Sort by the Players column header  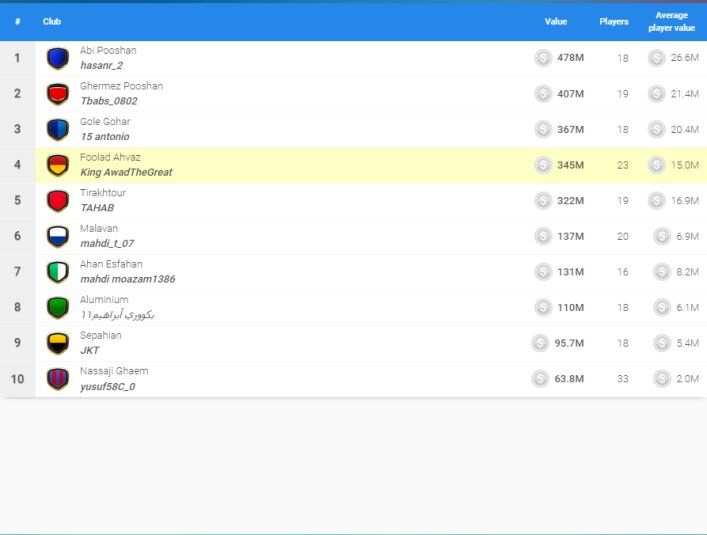(x=614, y=21)
